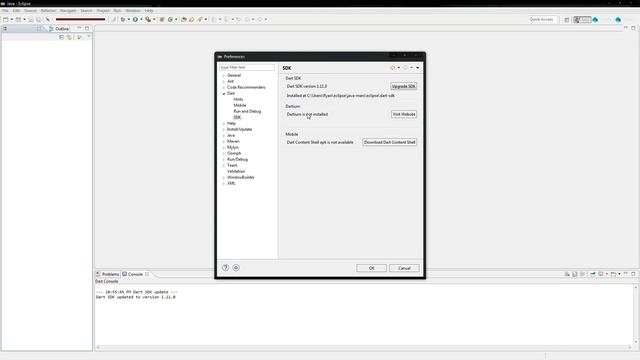Switch to the Java perspective button

[582, 20]
